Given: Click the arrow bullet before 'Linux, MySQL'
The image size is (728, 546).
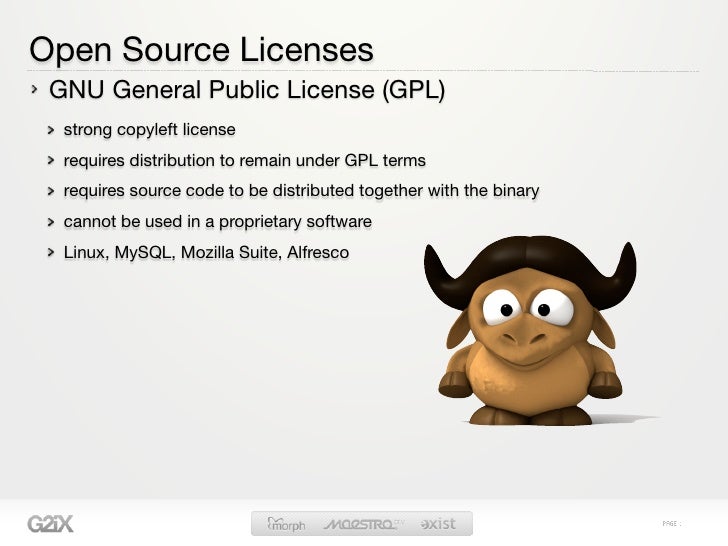Looking at the screenshot, I should point(51,253).
